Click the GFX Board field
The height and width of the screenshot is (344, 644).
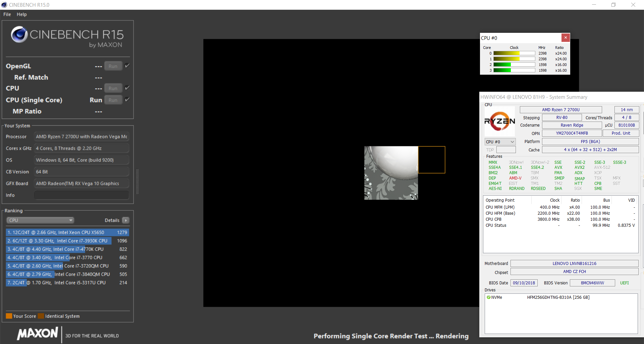point(82,183)
